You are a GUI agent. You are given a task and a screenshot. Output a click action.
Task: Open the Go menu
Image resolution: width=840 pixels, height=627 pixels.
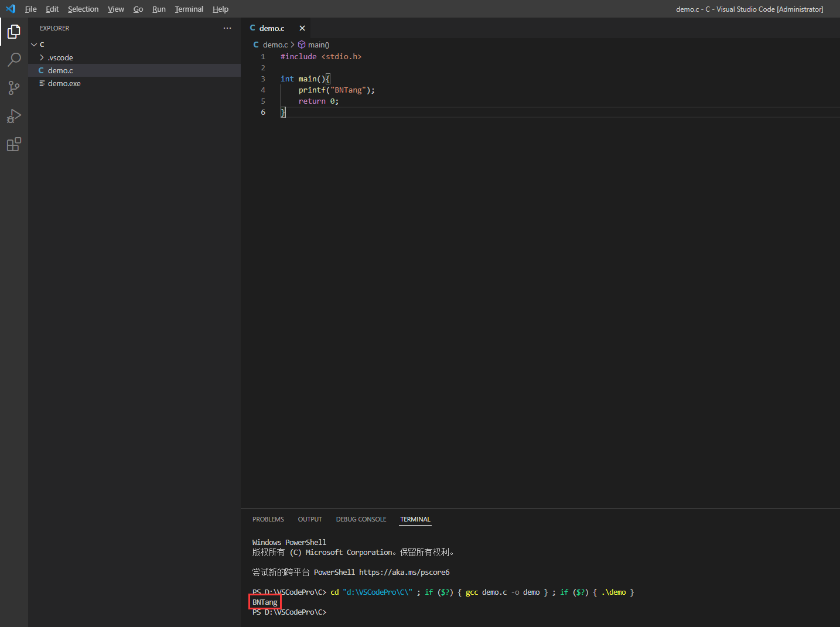[x=138, y=9]
